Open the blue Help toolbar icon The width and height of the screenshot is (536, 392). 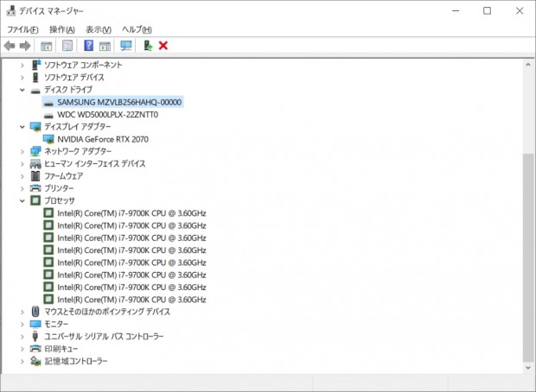click(88, 46)
